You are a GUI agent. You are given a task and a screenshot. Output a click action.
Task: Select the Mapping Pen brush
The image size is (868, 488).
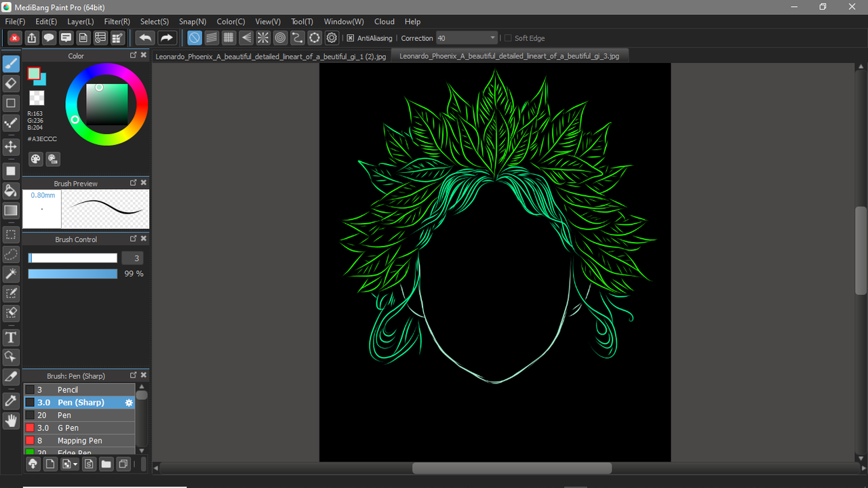(x=80, y=441)
